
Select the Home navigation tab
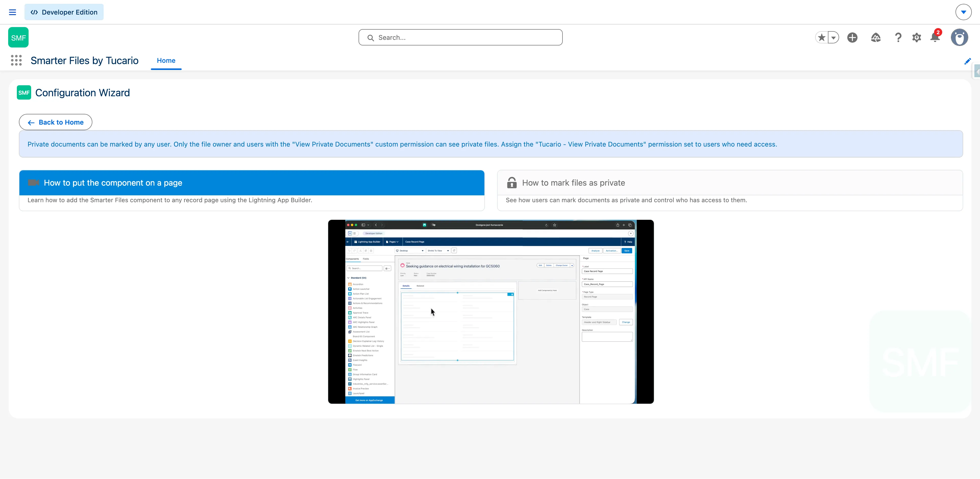pos(166,61)
